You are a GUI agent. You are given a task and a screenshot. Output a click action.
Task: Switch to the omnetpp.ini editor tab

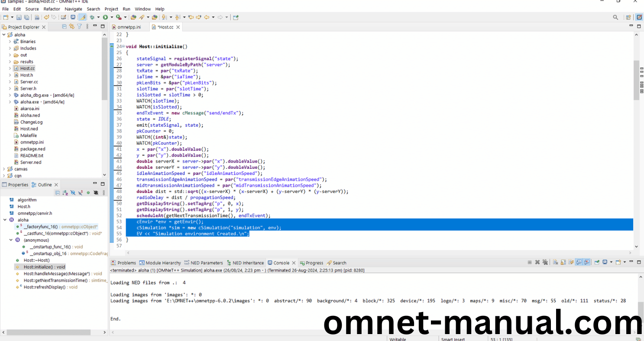129,27
